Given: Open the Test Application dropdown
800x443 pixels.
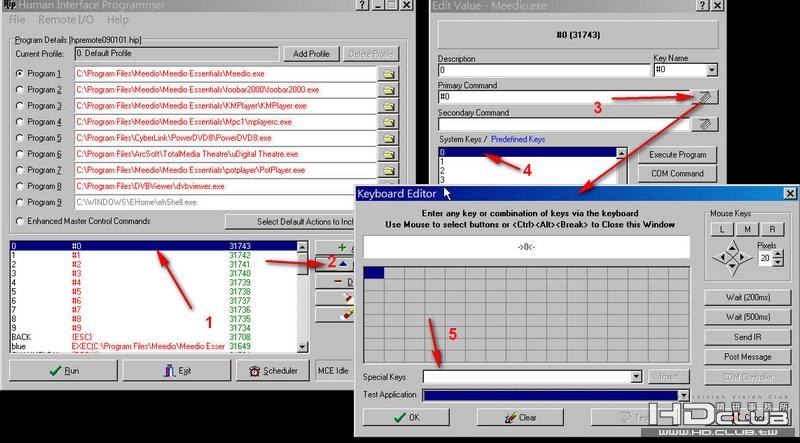Looking at the screenshot, I should click(x=684, y=396).
